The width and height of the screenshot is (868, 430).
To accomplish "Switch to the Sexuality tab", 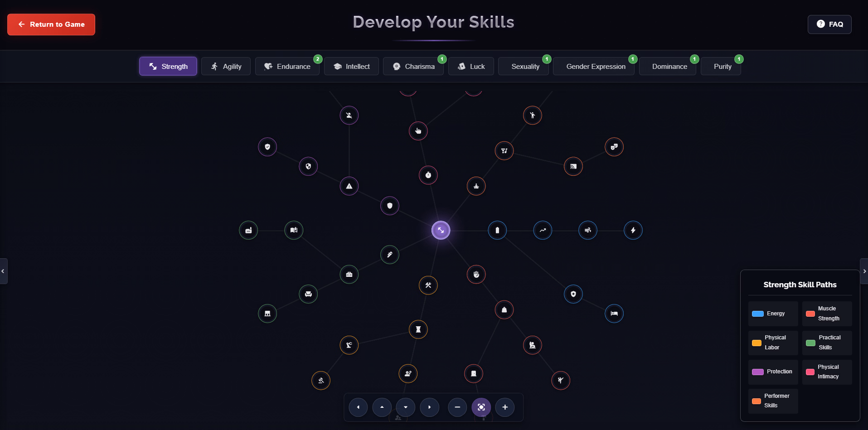I will (524, 66).
